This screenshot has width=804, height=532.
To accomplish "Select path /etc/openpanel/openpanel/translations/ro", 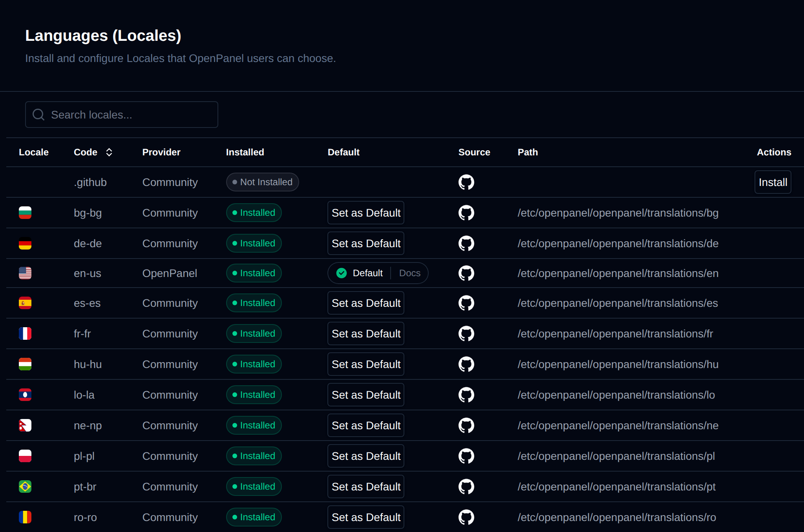I will click(x=617, y=517).
